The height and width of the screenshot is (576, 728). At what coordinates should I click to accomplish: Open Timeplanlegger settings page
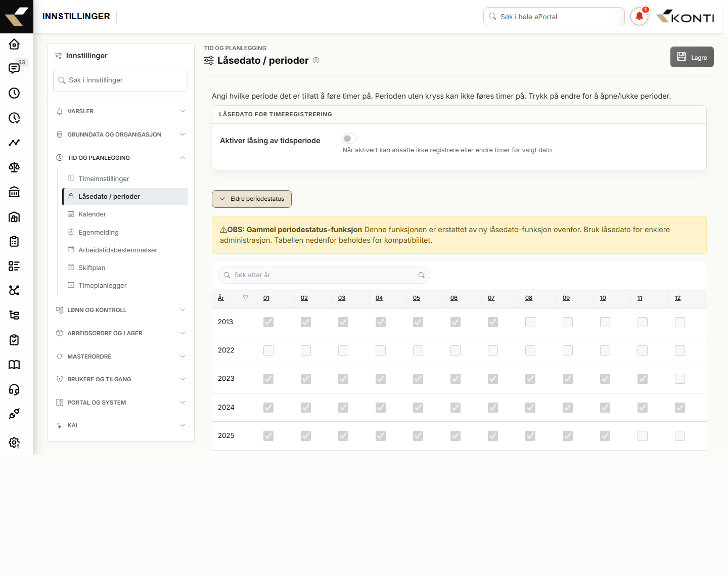point(125,285)
